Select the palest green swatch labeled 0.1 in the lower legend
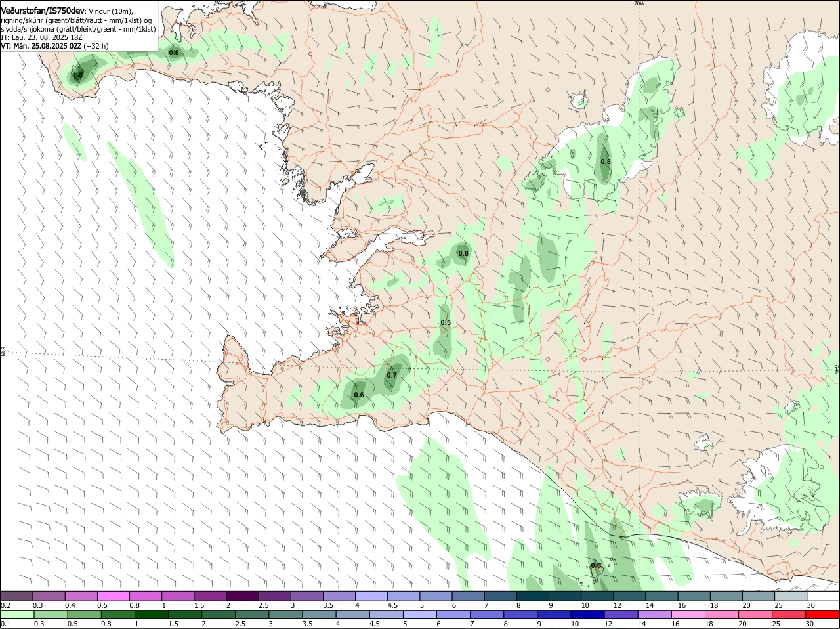Image resolution: width=840 pixels, height=629 pixels. 17,615
